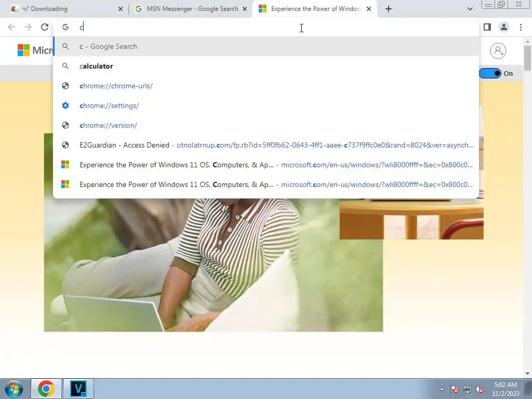The width and height of the screenshot is (532, 399).
Task: Open the chrome://chrome-urls/ suggestion
Action: (x=266, y=86)
